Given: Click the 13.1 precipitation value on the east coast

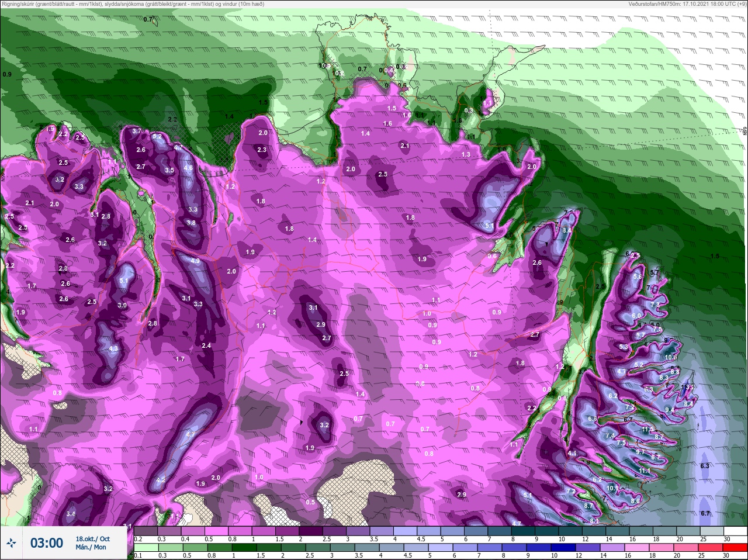Looking at the screenshot, I should 688,387.
